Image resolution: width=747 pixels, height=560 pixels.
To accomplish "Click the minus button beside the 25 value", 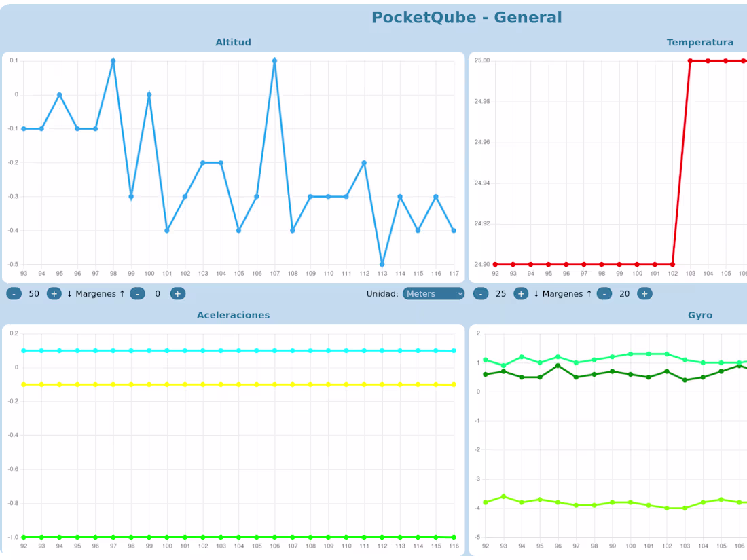I will (x=480, y=293).
